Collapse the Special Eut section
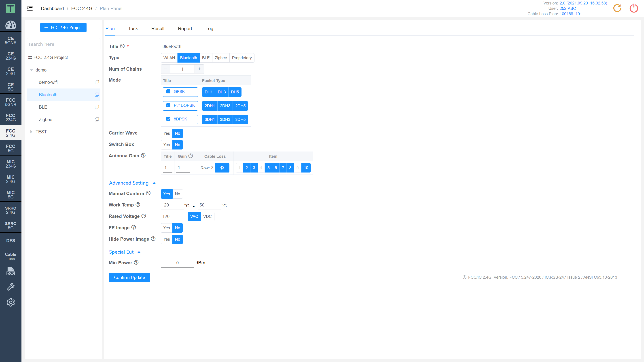The image size is (644, 362). tap(125, 252)
